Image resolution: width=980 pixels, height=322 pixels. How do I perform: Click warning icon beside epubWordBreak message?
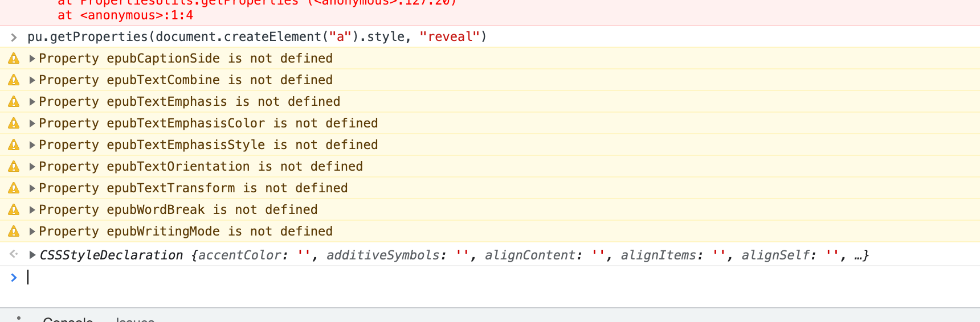point(14,210)
